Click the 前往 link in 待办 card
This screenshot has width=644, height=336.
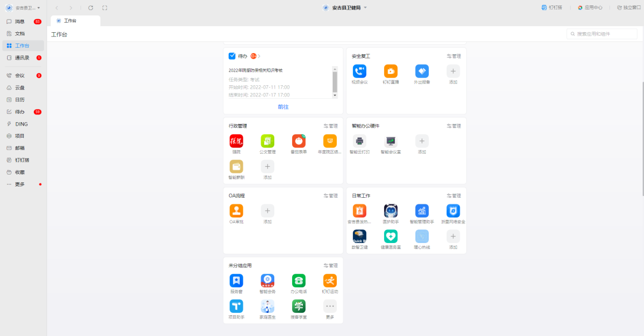pos(283,107)
